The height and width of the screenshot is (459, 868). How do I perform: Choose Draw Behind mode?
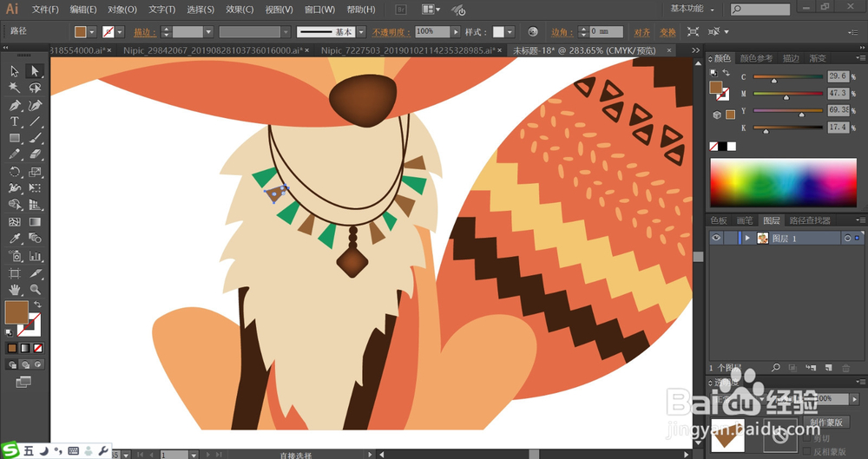[x=25, y=364]
